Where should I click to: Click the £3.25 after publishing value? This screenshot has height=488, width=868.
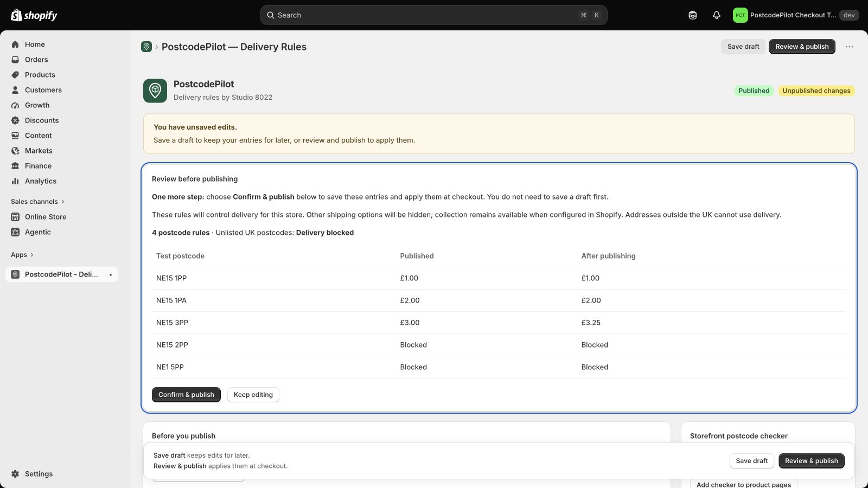[x=591, y=323]
